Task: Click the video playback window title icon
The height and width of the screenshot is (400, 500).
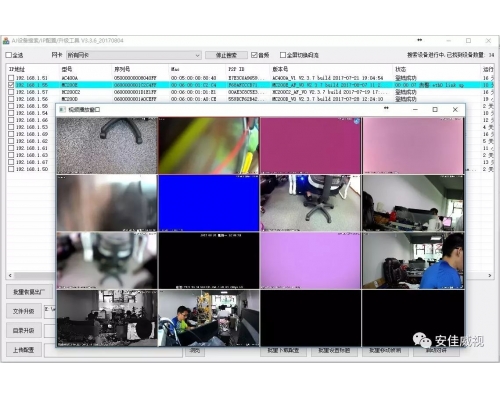Action: (62, 110)
